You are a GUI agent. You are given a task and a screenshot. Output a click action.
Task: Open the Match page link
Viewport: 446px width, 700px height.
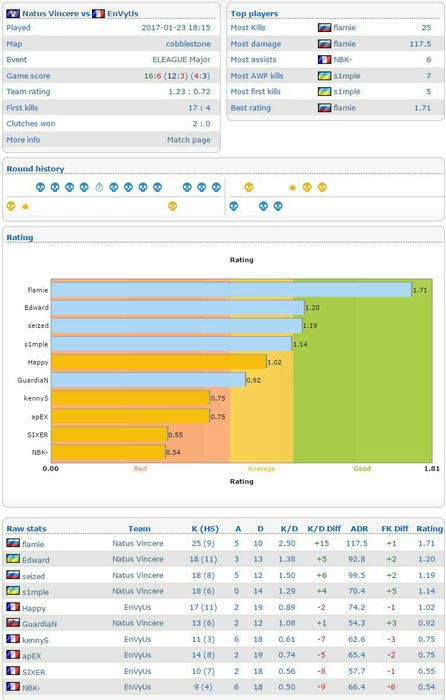click(188, 140)
